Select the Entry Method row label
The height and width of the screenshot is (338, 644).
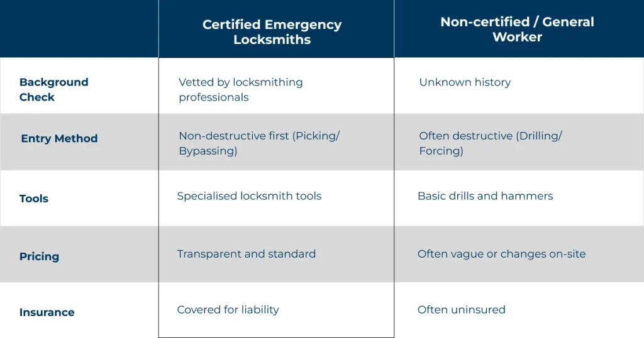pos(59,139)
